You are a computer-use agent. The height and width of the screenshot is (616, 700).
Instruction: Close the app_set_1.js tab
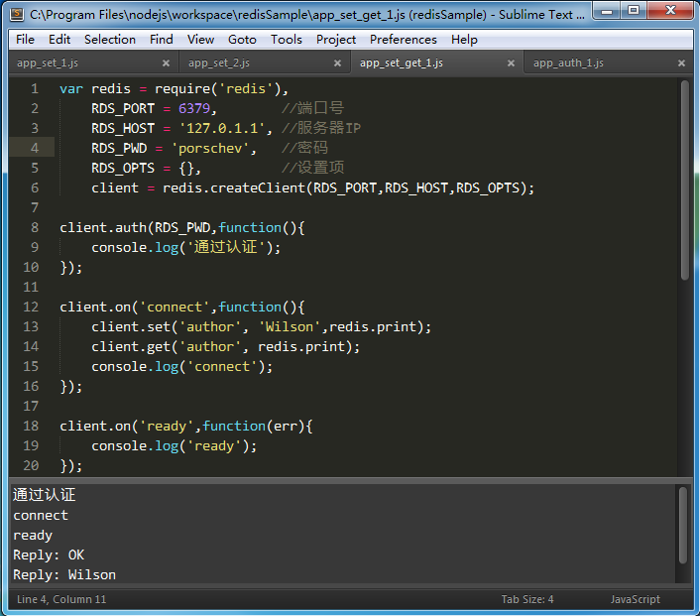coord(166,62)
